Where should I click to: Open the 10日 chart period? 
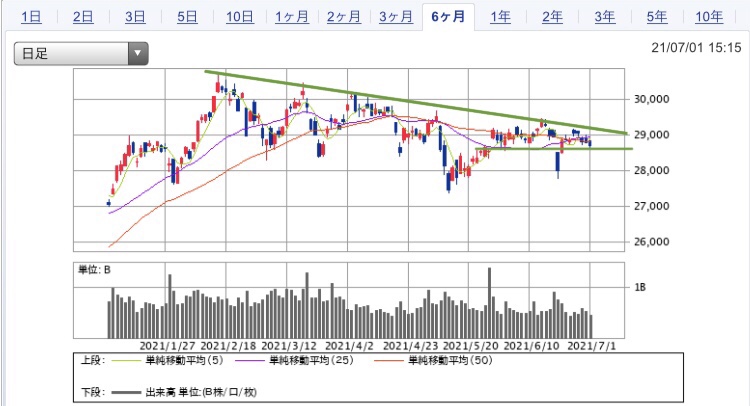point(240,17)
